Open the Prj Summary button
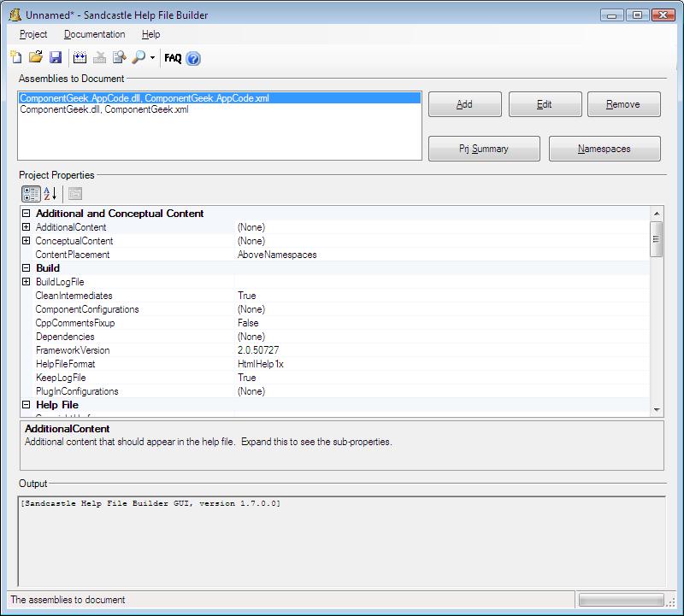The image size is (684, 616). (x=484, y=149)
